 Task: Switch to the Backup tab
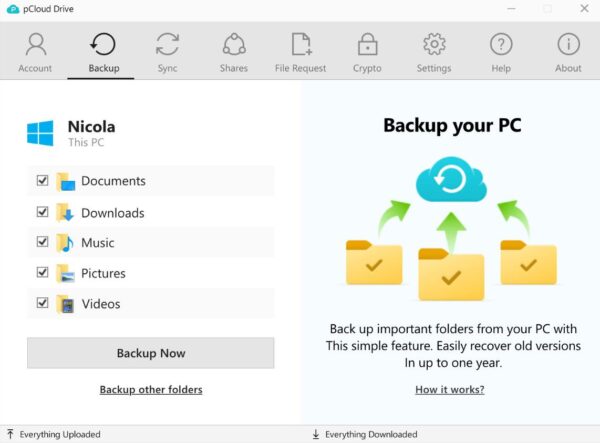(103, 52)
